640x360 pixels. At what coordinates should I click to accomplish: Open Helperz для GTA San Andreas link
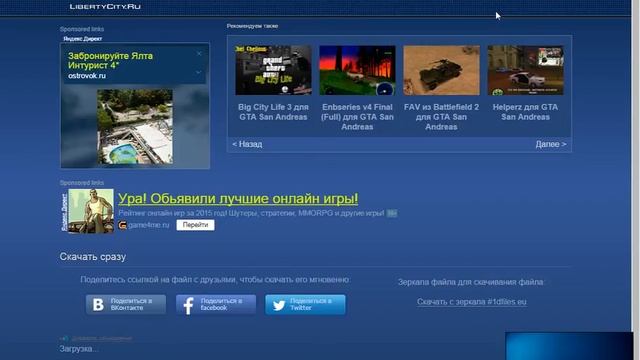tap(525, 112)
